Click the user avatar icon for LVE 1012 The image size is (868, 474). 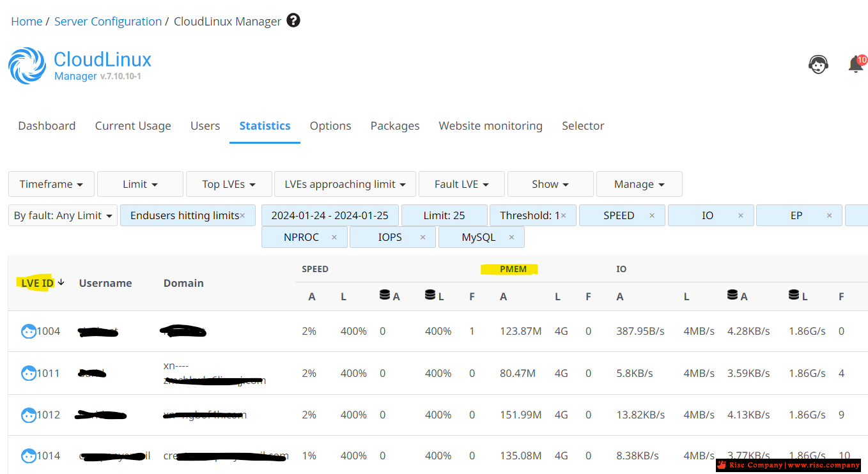pyautogui.click(x=29, y=415)
